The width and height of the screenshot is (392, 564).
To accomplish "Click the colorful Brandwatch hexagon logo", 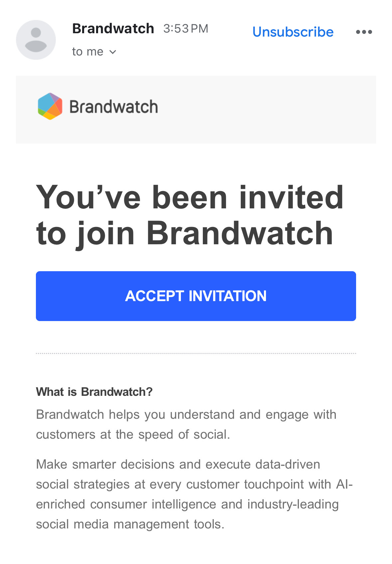I will 50,106.
